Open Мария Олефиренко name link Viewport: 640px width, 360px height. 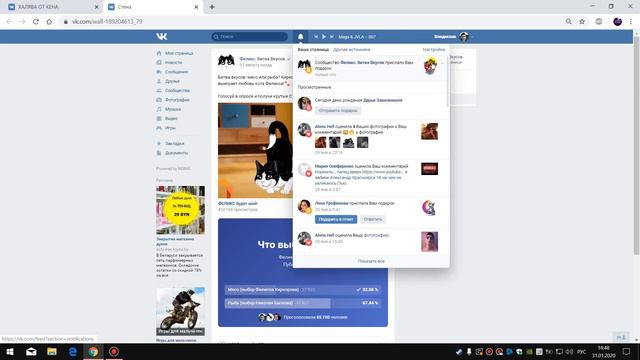pyautogui.click(x=334, y=167)
